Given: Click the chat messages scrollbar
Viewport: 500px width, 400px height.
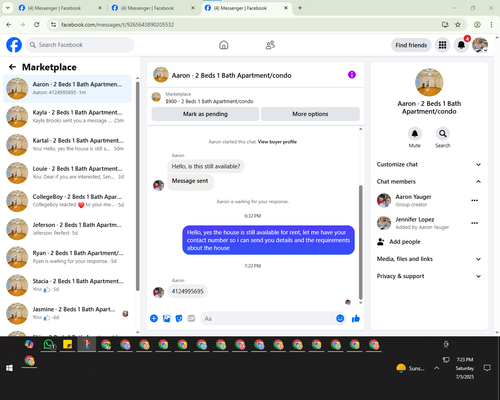Looking at the screenshot, I should (360, 242).
